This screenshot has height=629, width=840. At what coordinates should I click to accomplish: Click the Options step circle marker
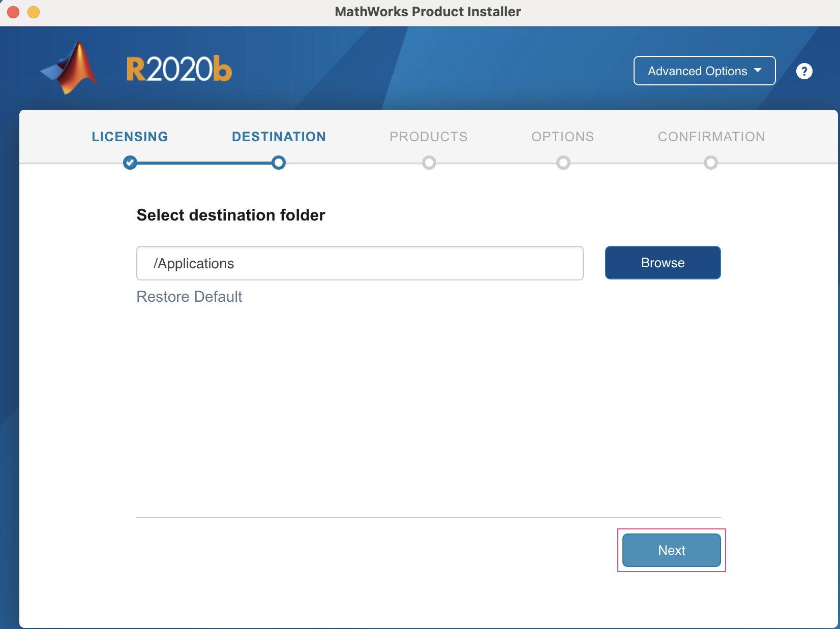click(563, 163)
